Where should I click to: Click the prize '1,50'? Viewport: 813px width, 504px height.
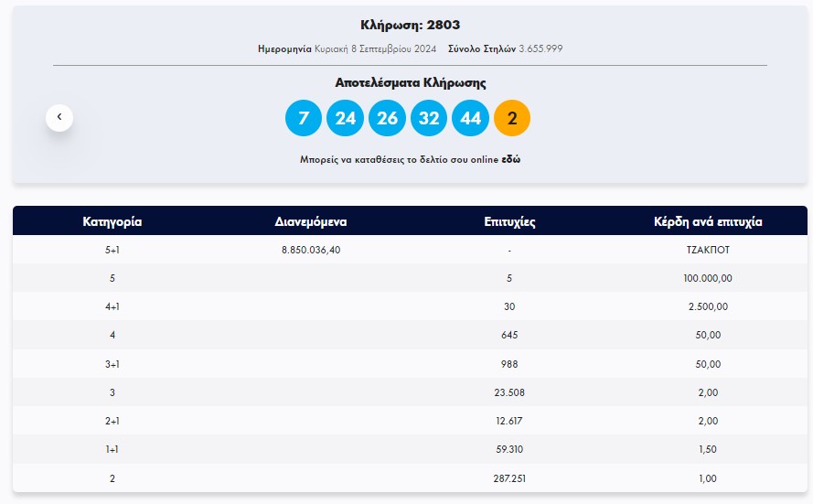(708, 449)
